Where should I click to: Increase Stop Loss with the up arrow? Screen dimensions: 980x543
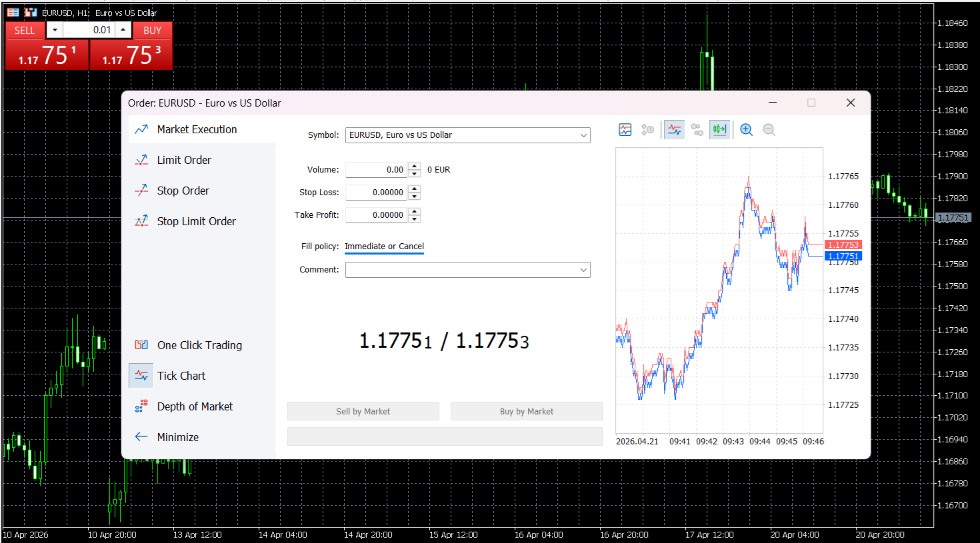414,189
